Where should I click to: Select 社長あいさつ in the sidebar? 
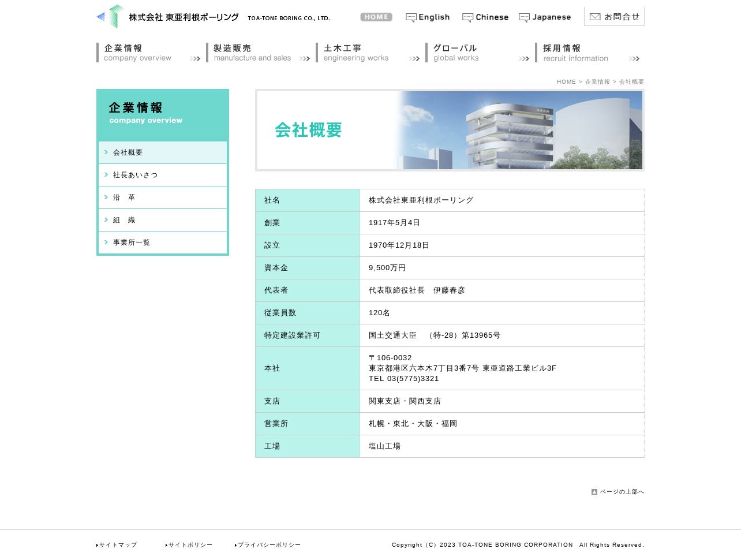163,175
